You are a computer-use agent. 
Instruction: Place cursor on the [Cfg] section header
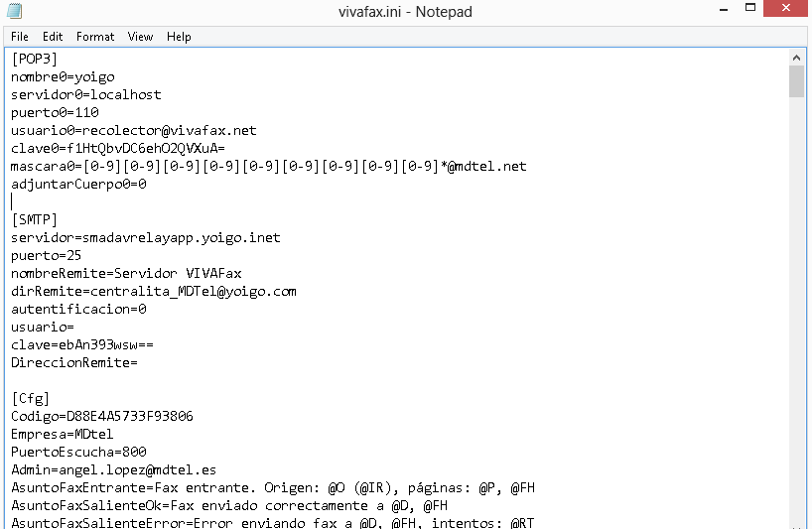pyautogui.click(x=31, y=398)
